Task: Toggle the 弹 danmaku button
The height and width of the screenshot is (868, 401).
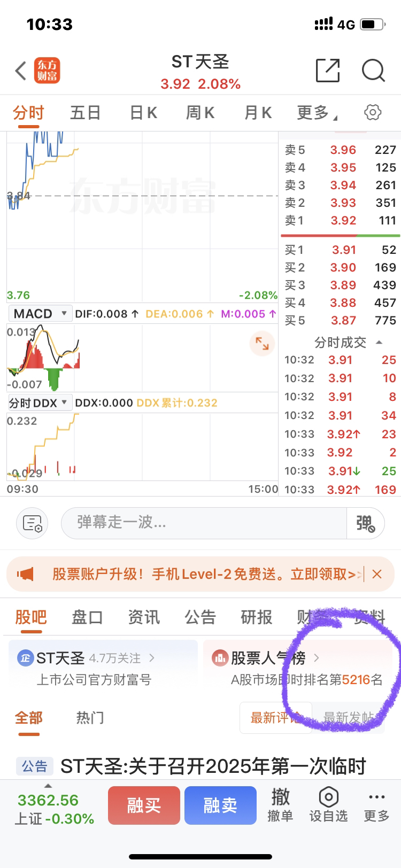Action: [x=366, y=523]
